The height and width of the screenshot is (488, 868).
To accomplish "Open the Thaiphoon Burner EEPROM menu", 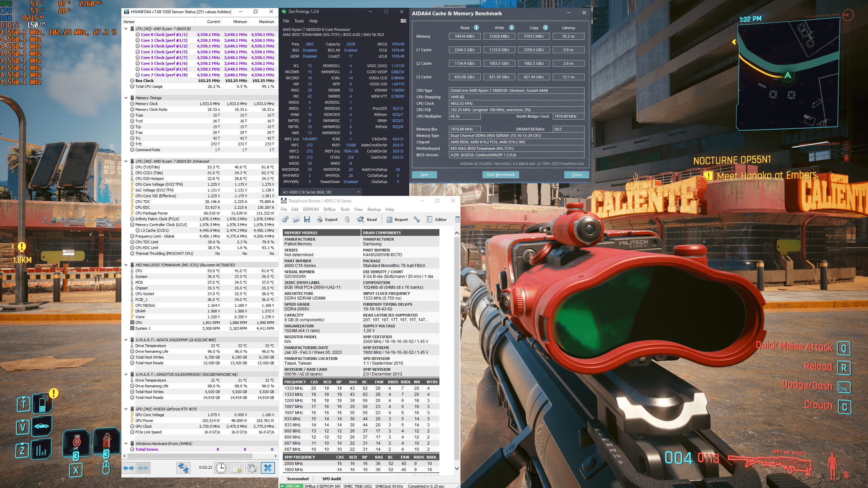I will (311, 209).
